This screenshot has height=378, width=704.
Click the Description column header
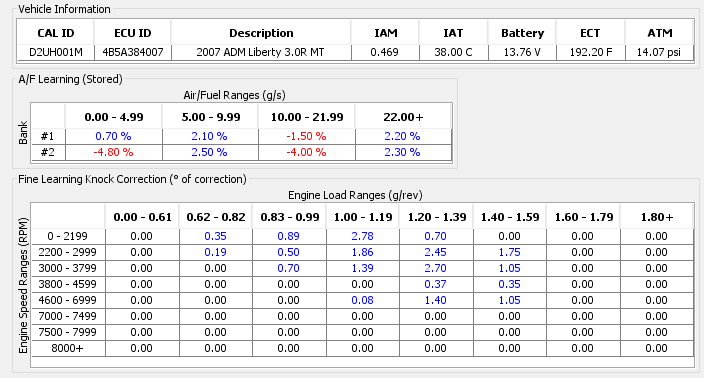point(261,33)
